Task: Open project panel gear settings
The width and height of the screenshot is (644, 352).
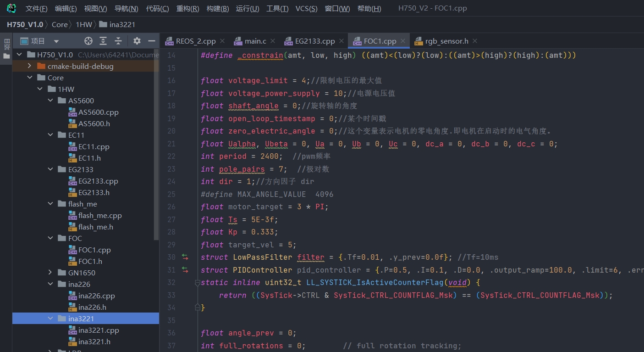Action: (x=137, y=41)
